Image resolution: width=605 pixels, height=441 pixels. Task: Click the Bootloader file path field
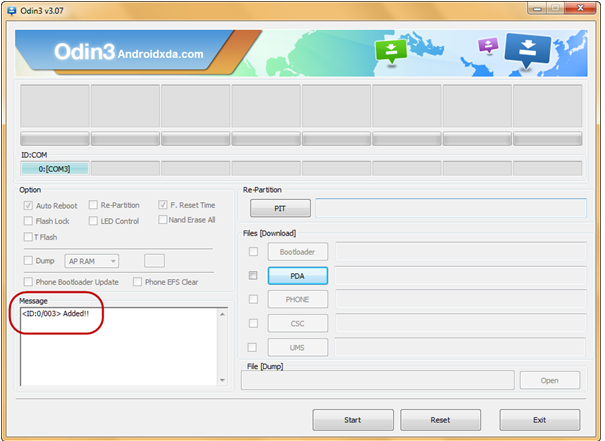[x=461, y=252]
